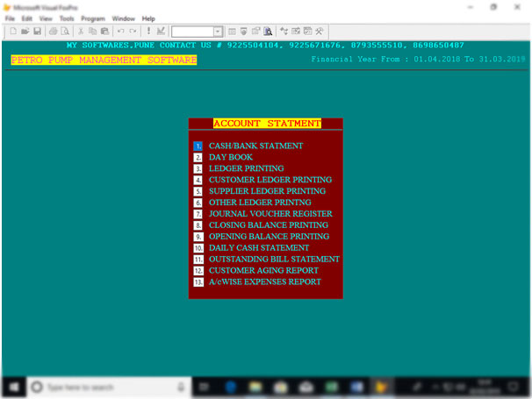Open JOURNAL VOUCHER REGISTER

click(x=270, y=214)
